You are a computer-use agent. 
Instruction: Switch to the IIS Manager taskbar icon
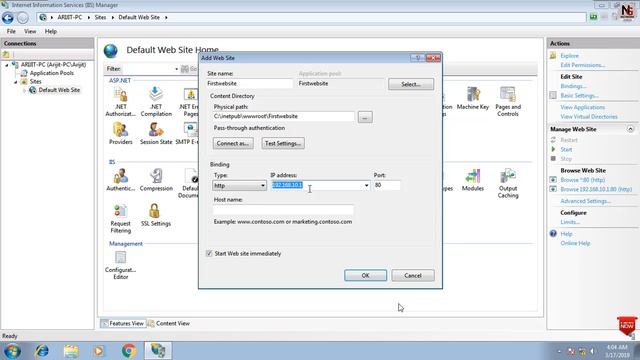(x=158, y=351)
